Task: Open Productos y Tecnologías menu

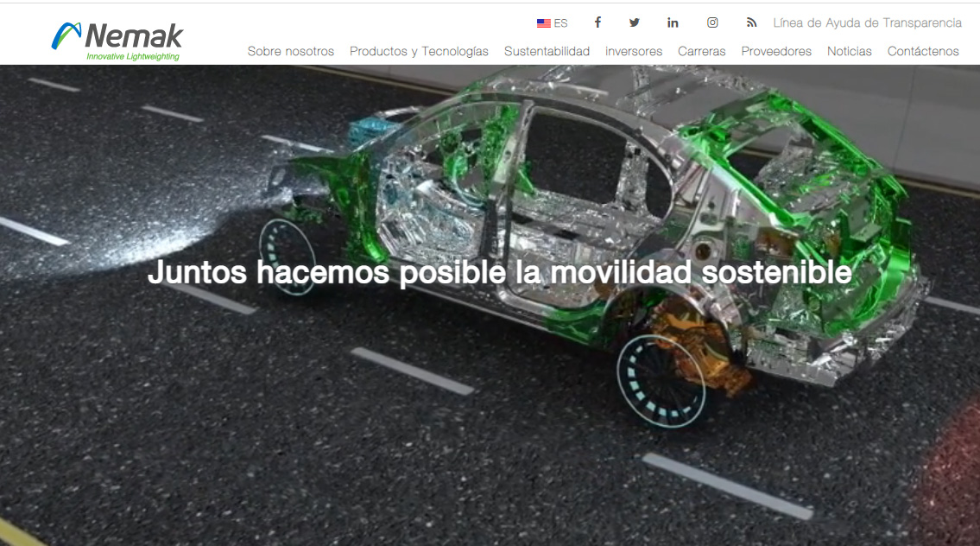Action: (x=419, y=51)
